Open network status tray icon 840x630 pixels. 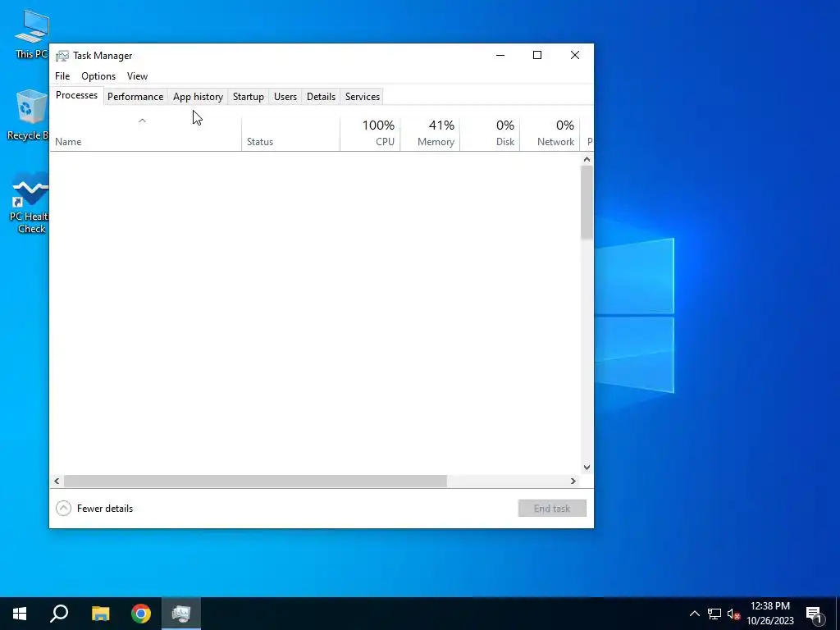point(714,614)
